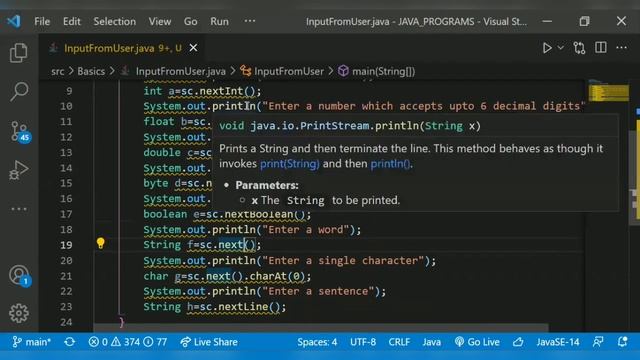Open the Accounts menu icon
640x360 pixels.
click(x=20, y=276)
